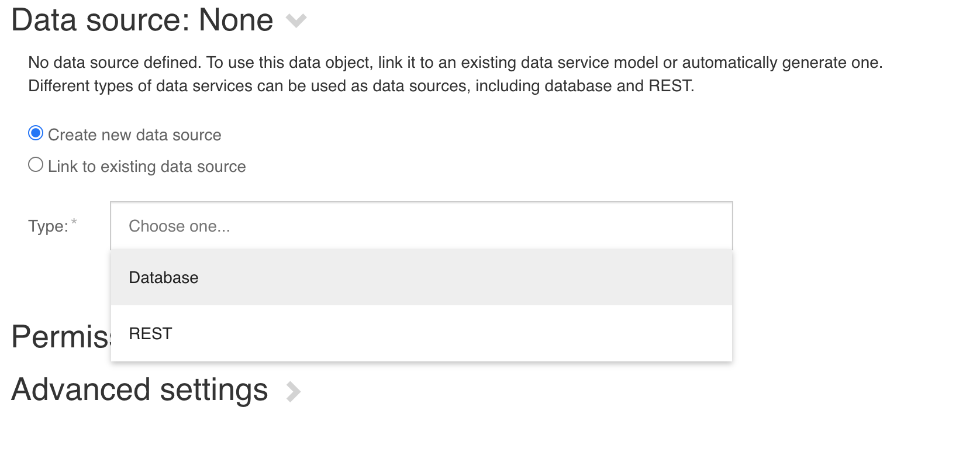Click the "Create new data source" label text
This screenshot has height=469, width=980.
(x=134, y=135)
